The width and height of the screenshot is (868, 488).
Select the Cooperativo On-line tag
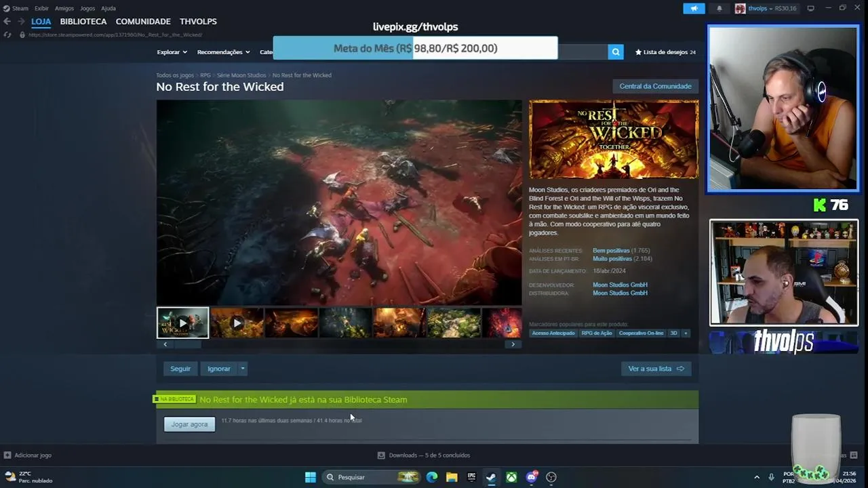[x=641, y=333]
